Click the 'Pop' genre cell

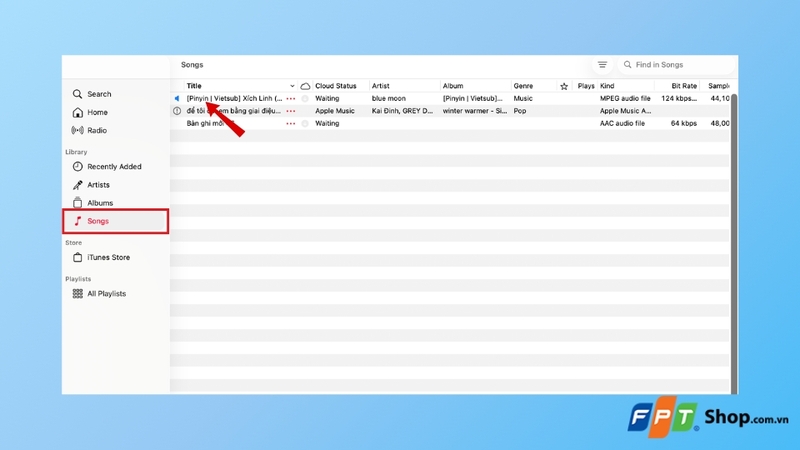(519, 111)
